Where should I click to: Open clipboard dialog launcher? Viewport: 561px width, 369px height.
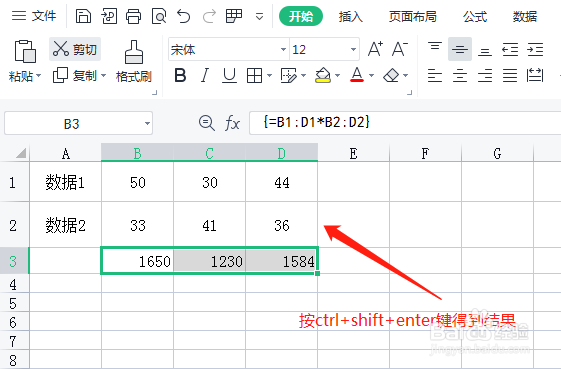[155, 93]
